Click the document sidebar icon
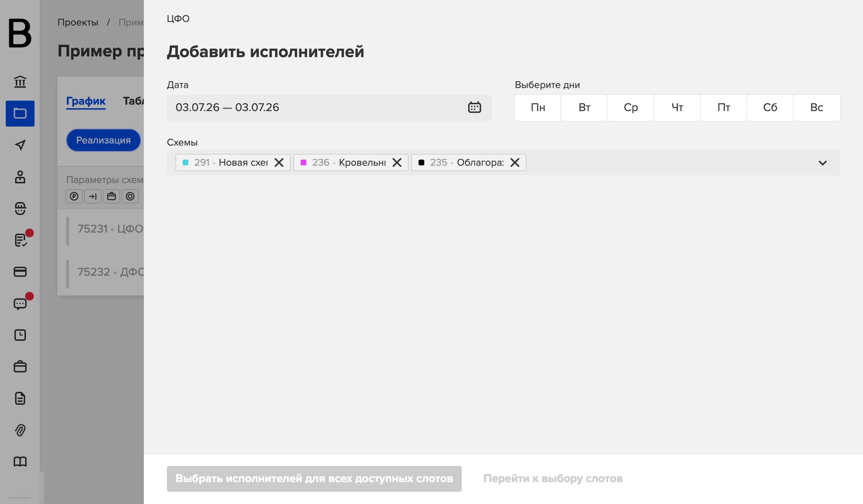 pos(20,398)
